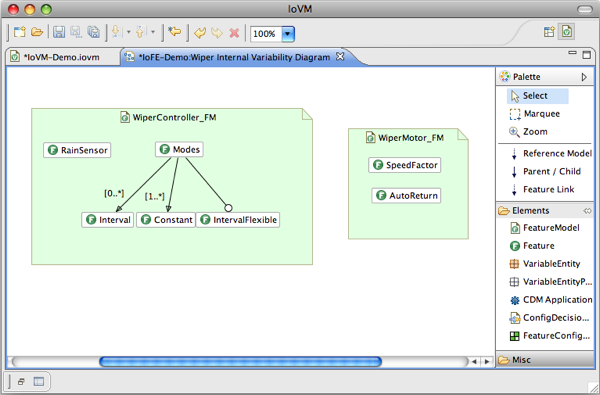This screenshot has width=600, height=395.
Task: Select the RainSensor feature node
Action: (x=77, y=150)
